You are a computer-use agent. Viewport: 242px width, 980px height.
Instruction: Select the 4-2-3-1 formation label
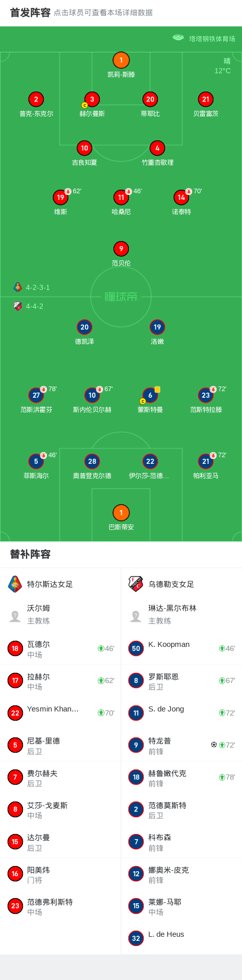[x=38, y=287]
